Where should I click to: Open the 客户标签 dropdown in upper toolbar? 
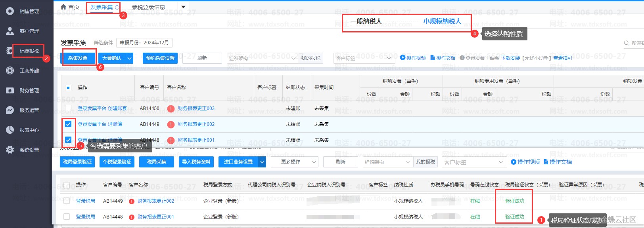tap(364, 58)
